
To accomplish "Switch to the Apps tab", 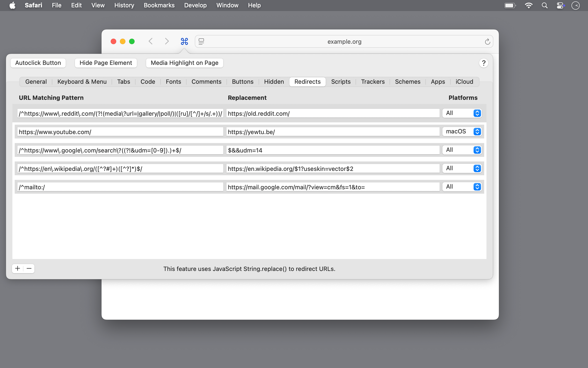I will (x=438, y=82).
